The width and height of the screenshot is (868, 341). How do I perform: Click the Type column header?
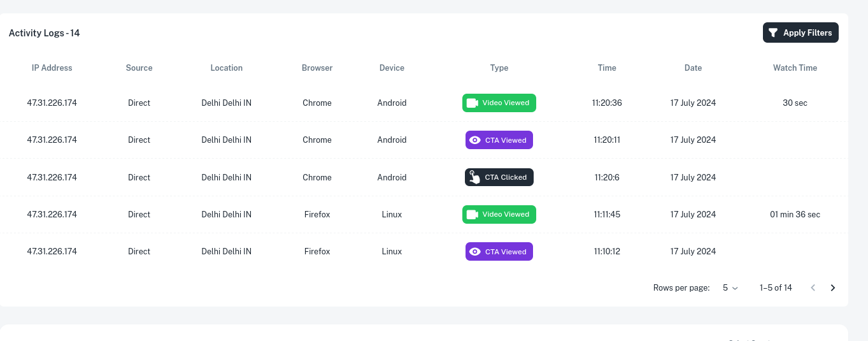tap(499, 68)
